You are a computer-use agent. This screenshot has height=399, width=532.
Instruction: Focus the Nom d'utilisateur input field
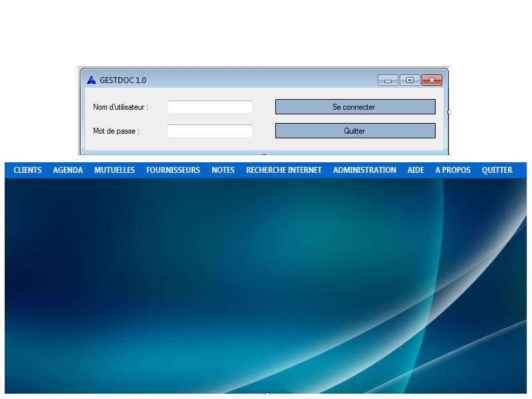click(210, 107)
